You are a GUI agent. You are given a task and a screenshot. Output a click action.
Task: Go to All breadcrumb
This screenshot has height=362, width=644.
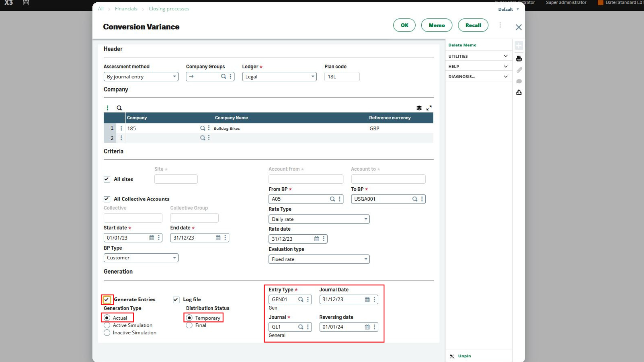101,9
